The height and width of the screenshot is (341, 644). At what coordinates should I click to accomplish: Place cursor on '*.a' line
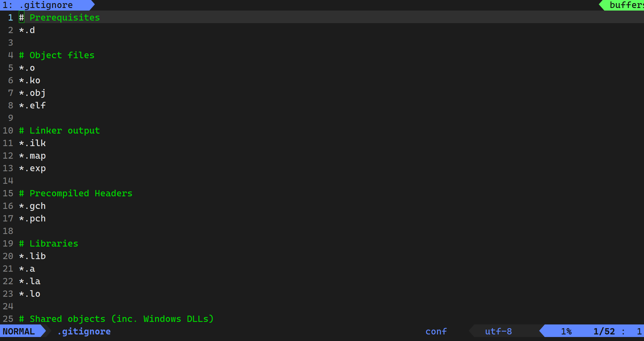(27, 269)
